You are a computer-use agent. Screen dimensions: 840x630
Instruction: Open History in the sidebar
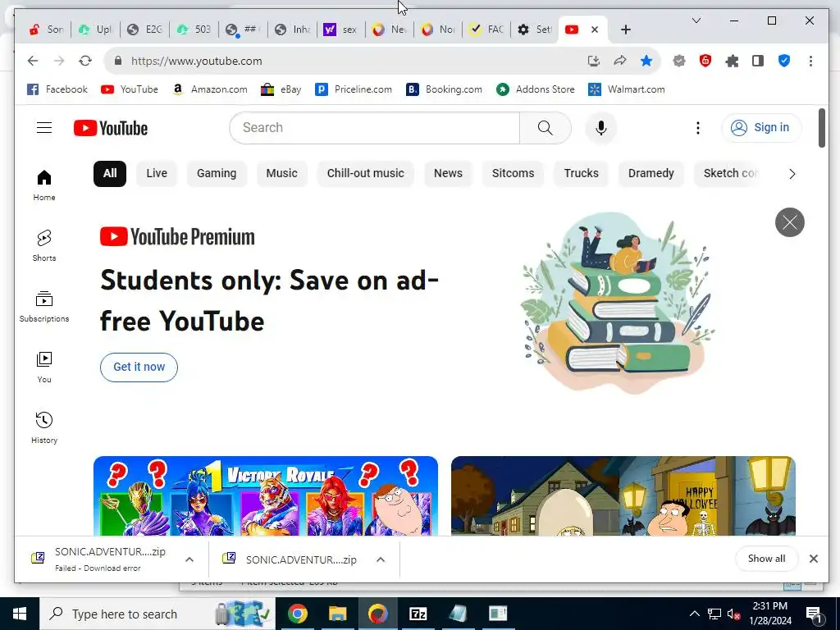click(44, 427)
